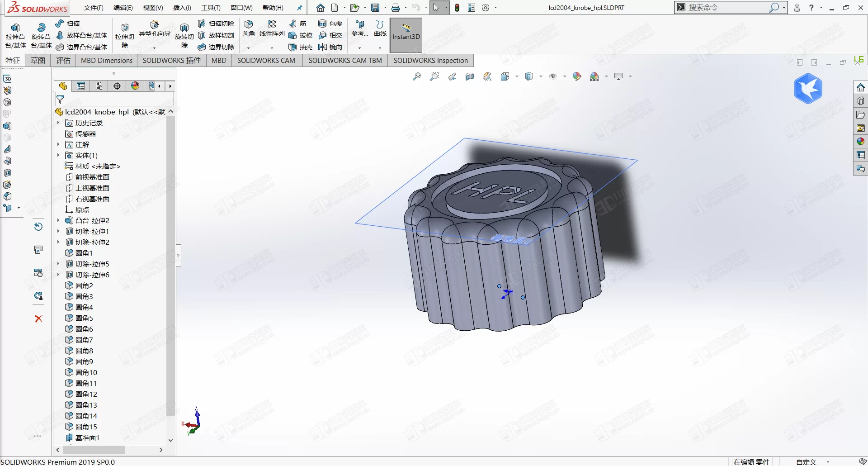Open the Hole Wizard (异型孔向导)

coord(154,30)
